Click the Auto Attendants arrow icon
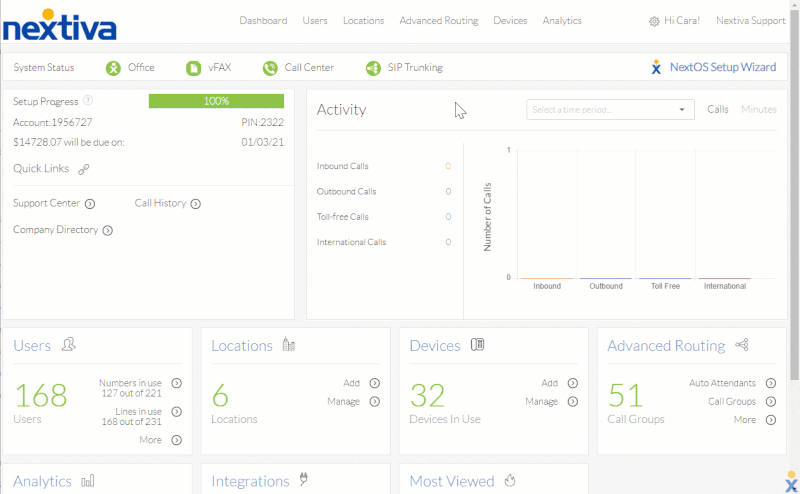This screenshot has height=494, width=800. [x=770, y=383]
